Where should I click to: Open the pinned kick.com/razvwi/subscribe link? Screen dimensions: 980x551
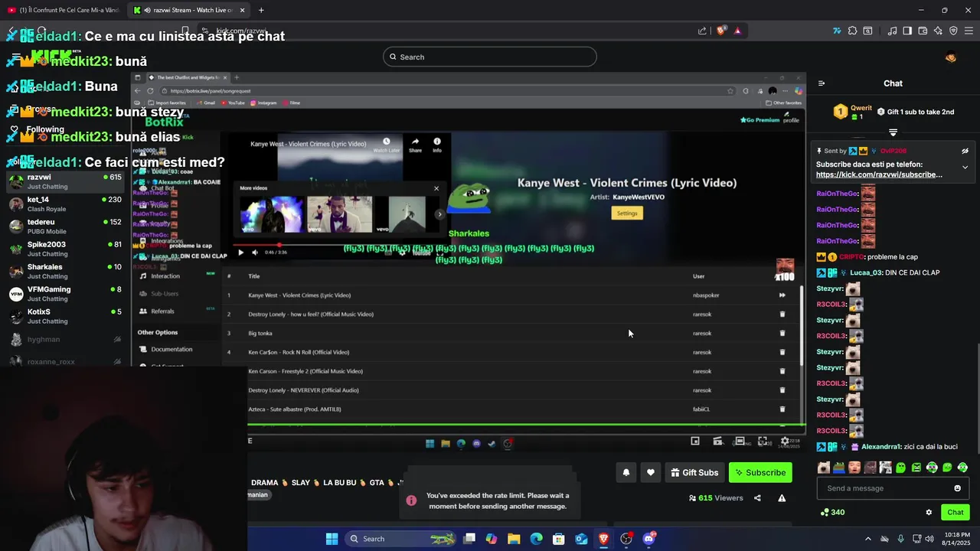pyautogui.click(x=879, y=174)
